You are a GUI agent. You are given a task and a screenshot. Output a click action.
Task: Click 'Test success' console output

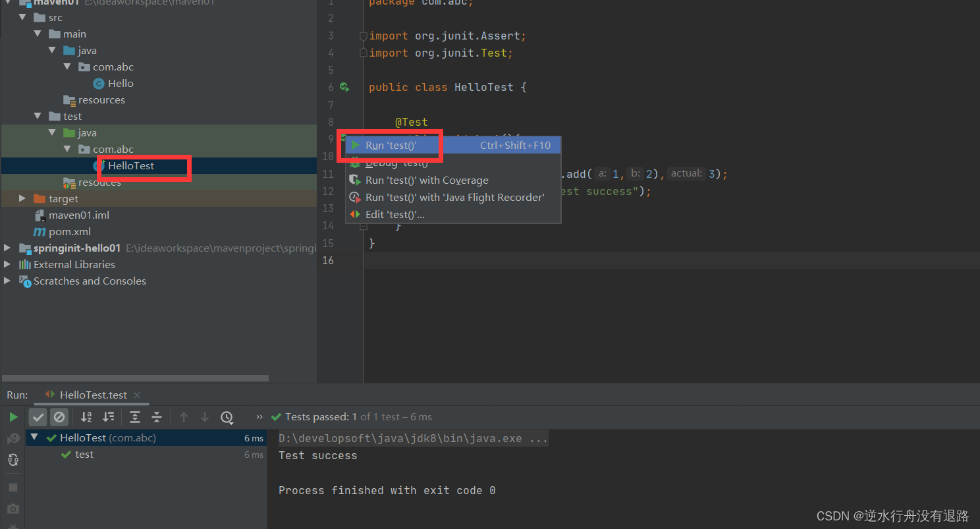click(x=317, y=456)
